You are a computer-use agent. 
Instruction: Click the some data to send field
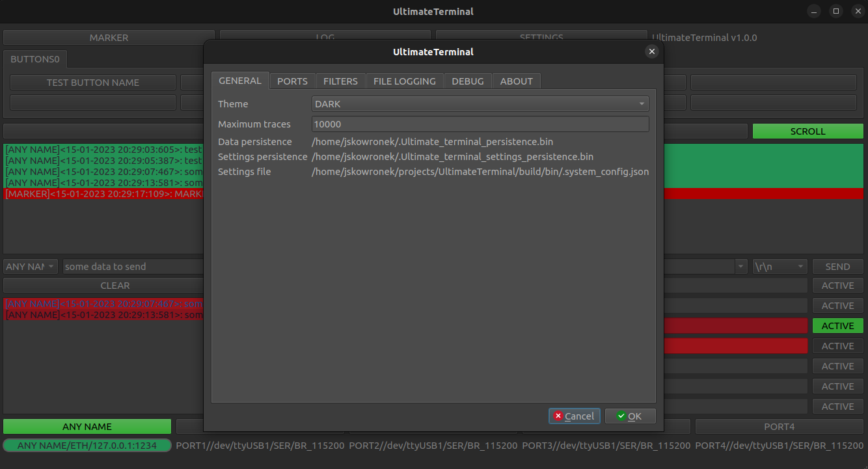(130, 266)
